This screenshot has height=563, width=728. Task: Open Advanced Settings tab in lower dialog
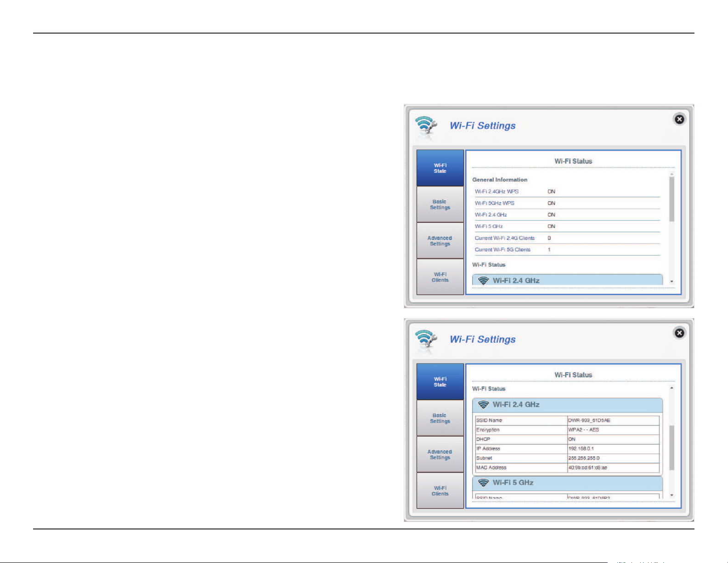(440, 455)
